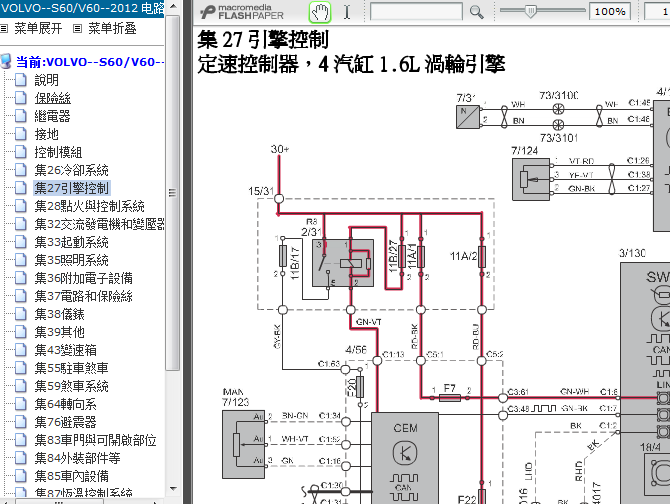Open 集59煞車系統 entry
Screen dimensions: 670x504
71,386
